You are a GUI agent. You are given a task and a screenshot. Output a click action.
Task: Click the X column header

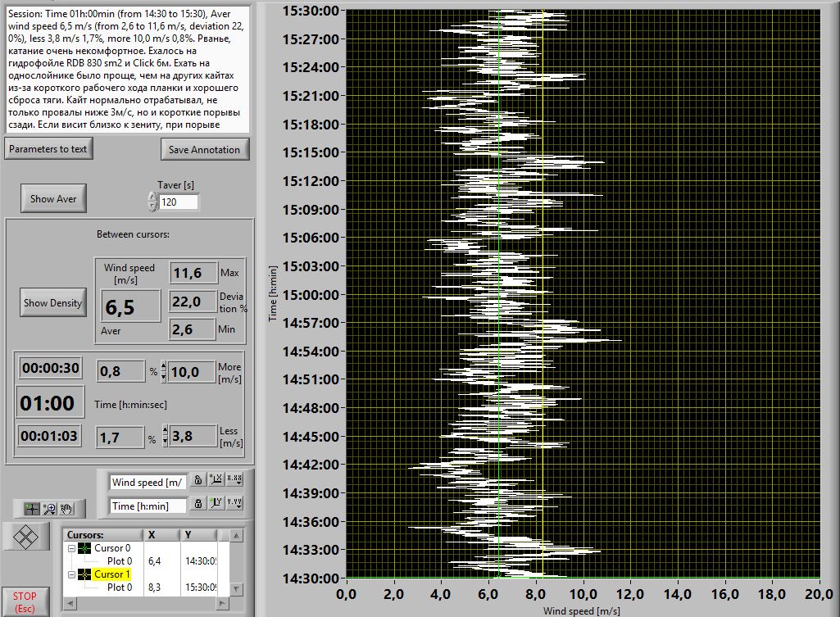(161, 534)
